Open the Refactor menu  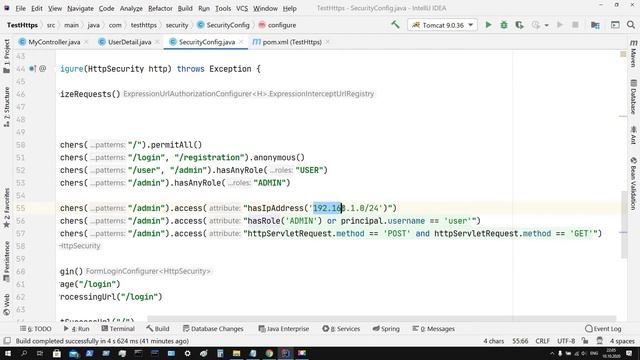point(160,8)
